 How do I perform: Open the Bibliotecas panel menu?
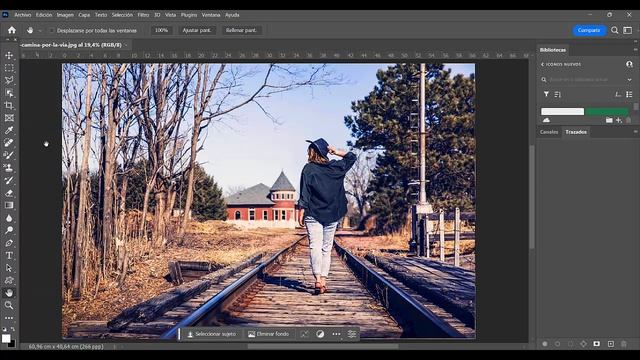click(x=635, y=49)
